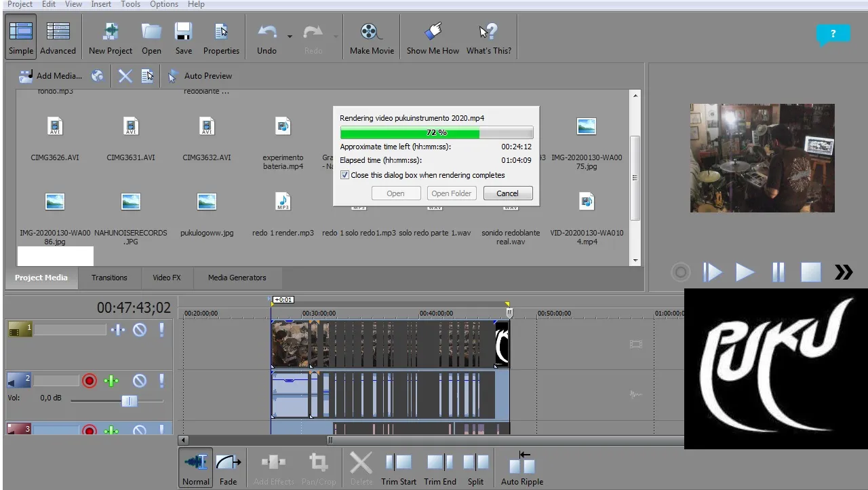868x490 pixels.
Task: Pause the preview
Action: 778,272
